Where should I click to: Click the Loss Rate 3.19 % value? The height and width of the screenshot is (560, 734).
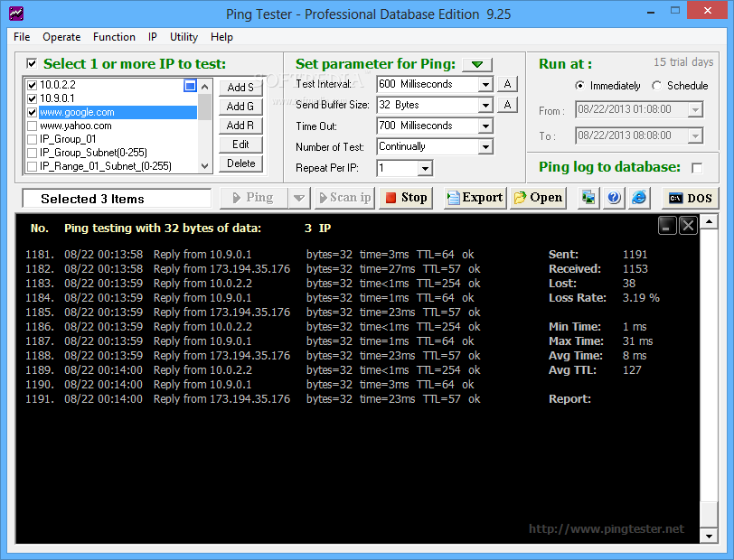(641, 297)
